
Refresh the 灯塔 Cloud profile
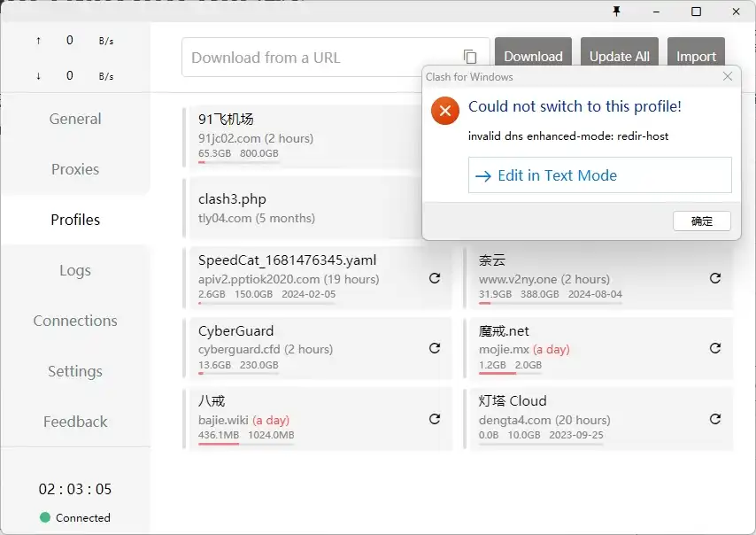click(715, 419)
